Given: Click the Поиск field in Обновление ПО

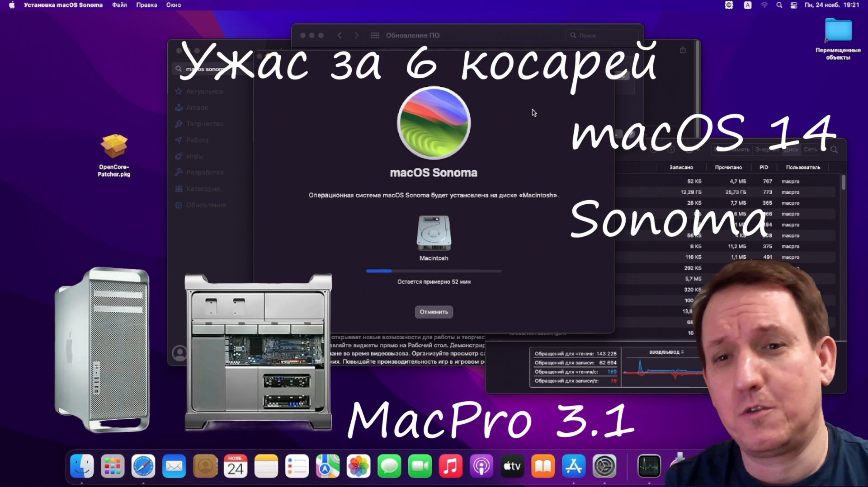Looking at the screenshot, I should point(602,35).
